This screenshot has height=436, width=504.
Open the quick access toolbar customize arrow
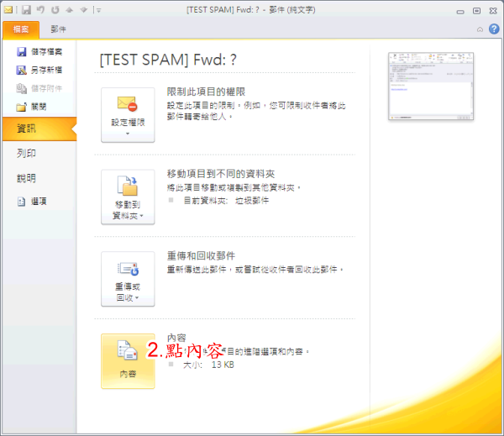pos(98,11)
